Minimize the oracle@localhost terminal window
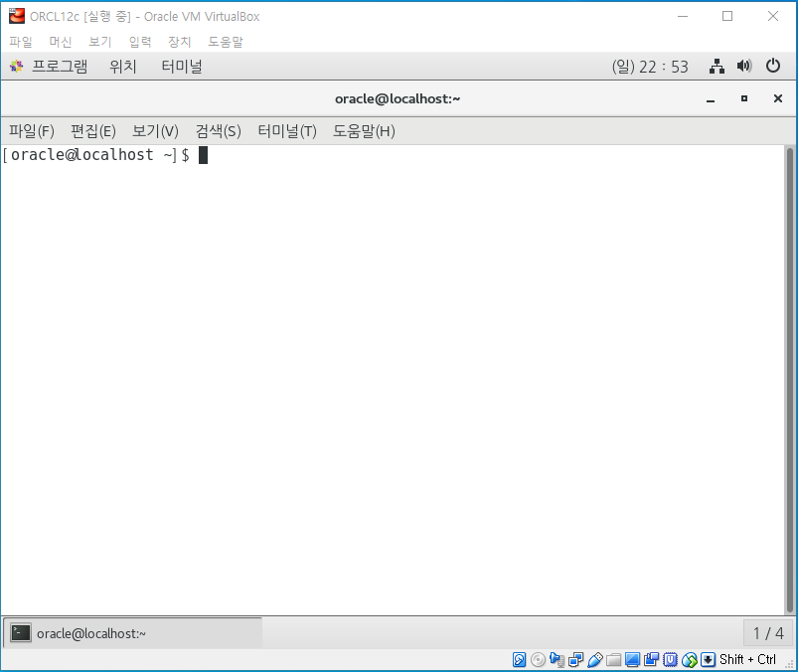This screenshot has width=798, height=672. click(x=711, y=98)
